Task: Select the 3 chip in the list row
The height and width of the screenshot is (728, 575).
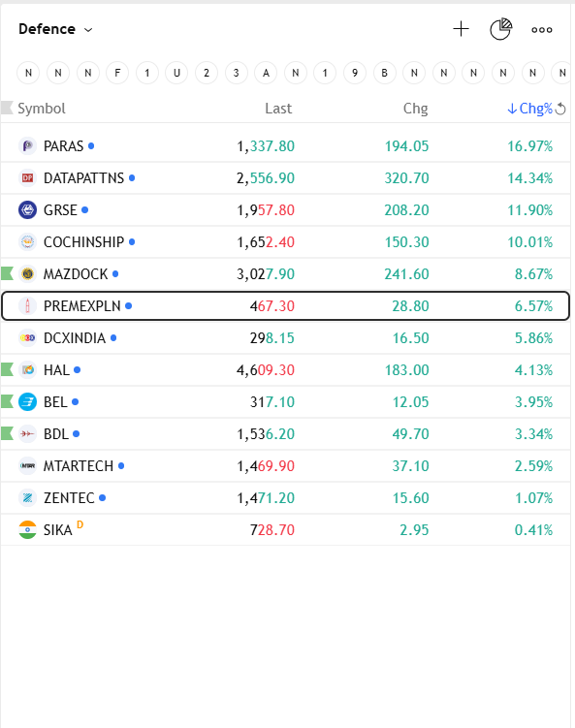Action: pos(236,73)
